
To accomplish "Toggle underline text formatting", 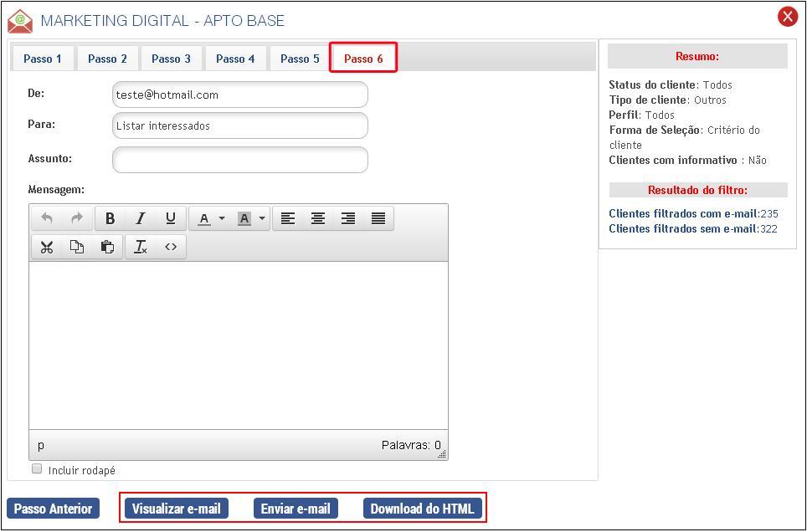I will pos(171,218).
